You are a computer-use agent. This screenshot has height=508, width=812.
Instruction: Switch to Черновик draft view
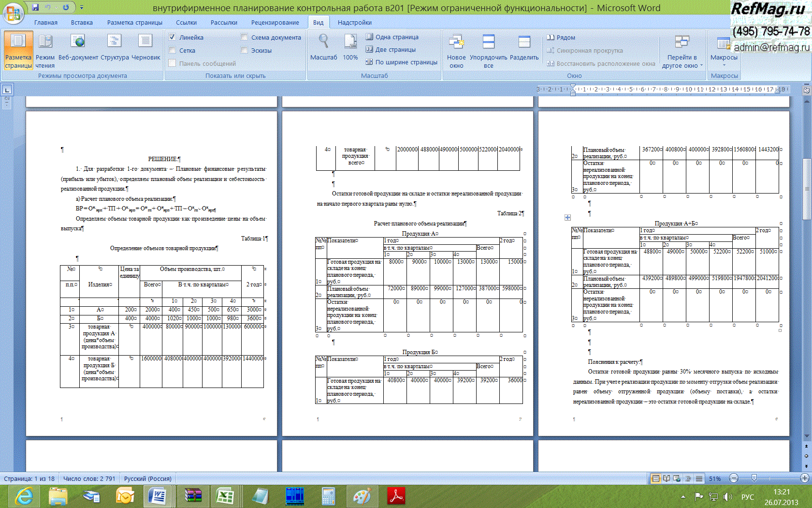[145, 47]
